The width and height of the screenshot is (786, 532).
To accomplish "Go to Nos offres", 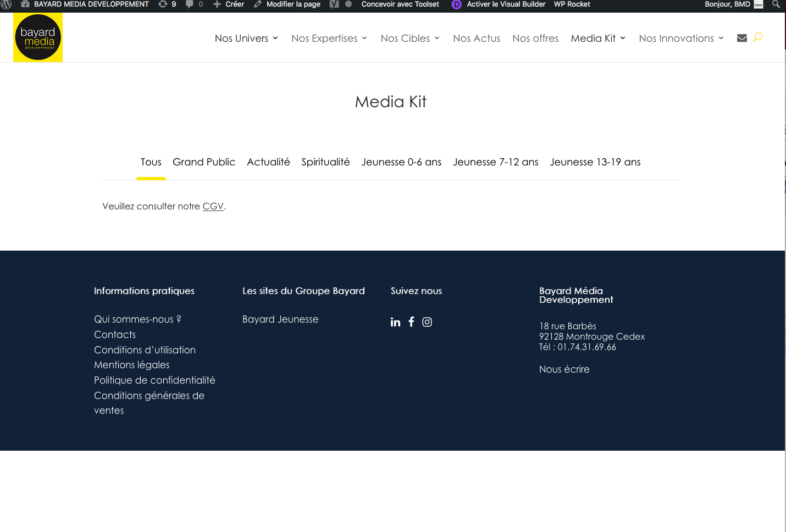I will click(x=535, y=38).
